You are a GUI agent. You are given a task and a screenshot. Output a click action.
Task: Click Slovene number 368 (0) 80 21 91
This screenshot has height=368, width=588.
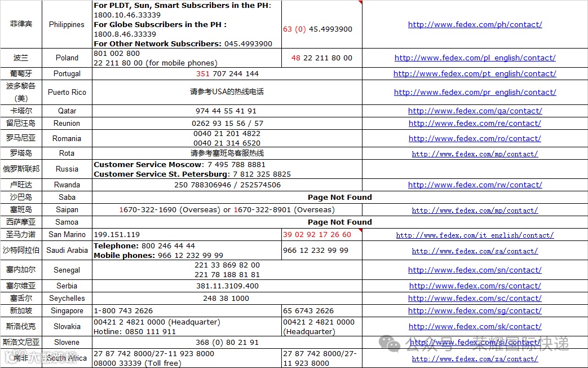[227, 342]
